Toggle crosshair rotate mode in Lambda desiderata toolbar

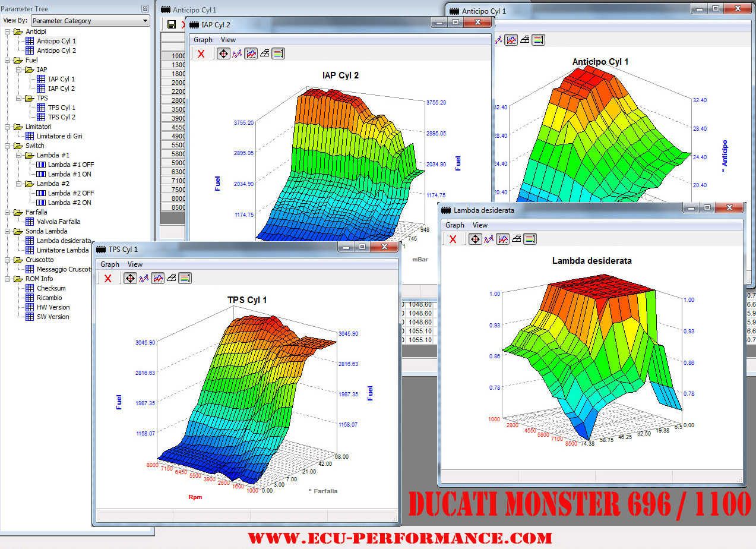tap(475, 239)
